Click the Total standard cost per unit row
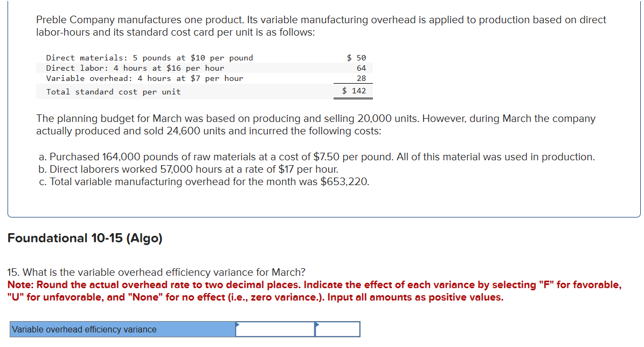Image resolution: width=644 pixels, height=347 pixels. [113, 92]
